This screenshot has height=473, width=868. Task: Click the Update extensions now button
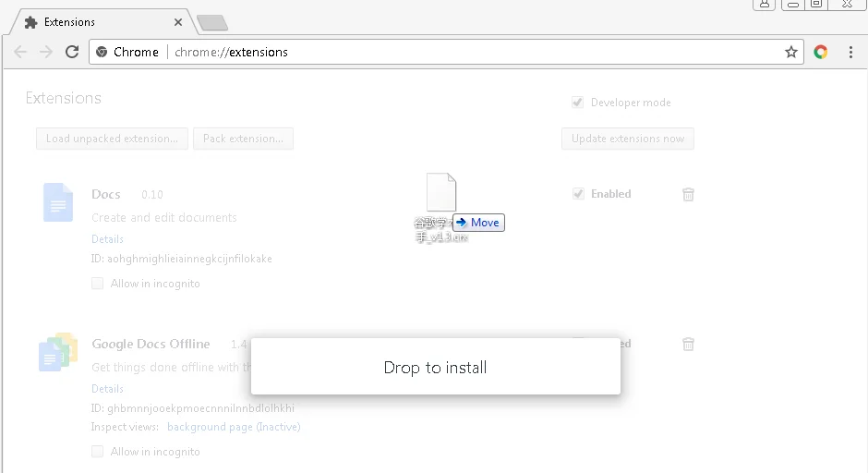click(x=628, y=139)
